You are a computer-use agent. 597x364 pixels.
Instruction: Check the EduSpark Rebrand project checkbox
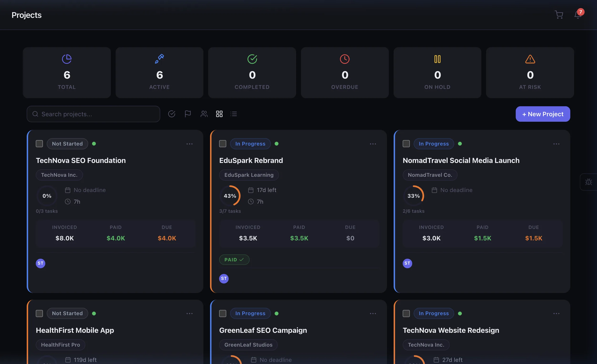(222, 143)
